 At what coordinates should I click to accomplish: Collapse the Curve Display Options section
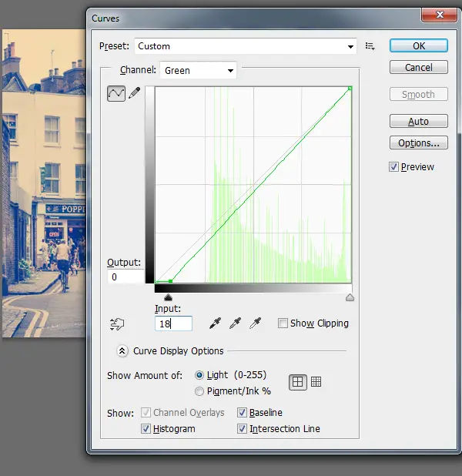click(122, 351)
